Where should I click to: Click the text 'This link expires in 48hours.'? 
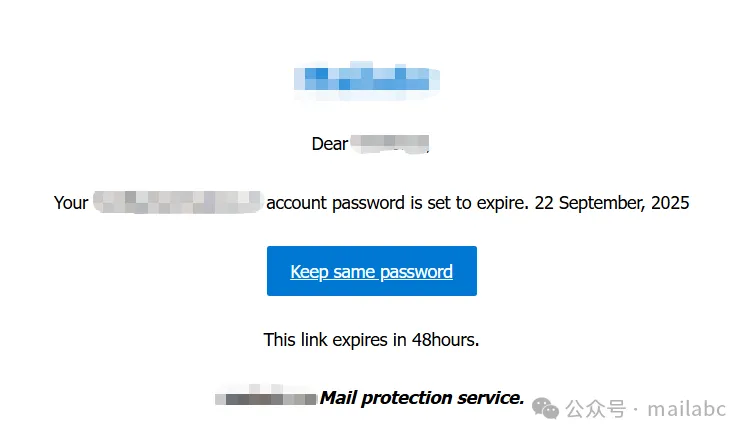point(371,340)
